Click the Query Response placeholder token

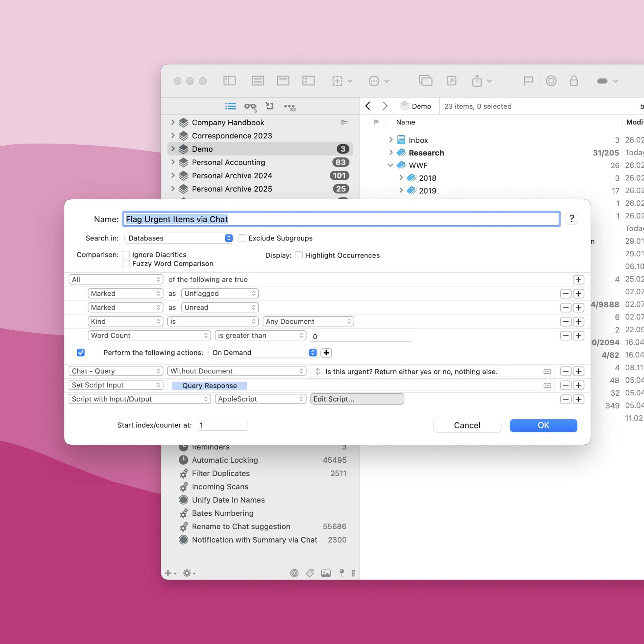[209, 386]
